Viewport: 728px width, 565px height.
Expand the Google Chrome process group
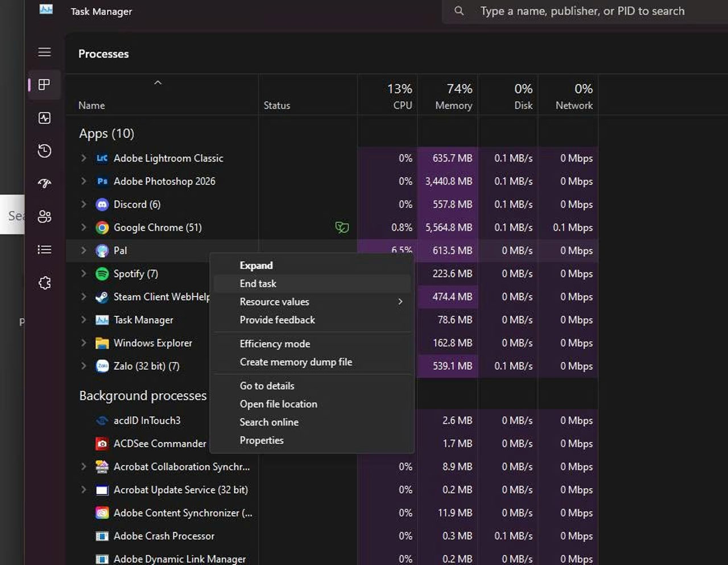click(83, 228)
